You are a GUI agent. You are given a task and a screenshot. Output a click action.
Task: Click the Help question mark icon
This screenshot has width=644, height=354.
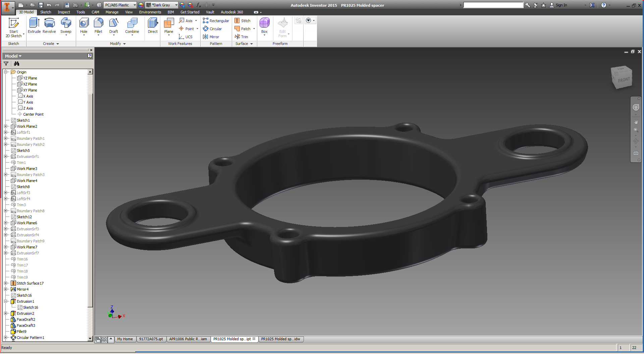604,5
